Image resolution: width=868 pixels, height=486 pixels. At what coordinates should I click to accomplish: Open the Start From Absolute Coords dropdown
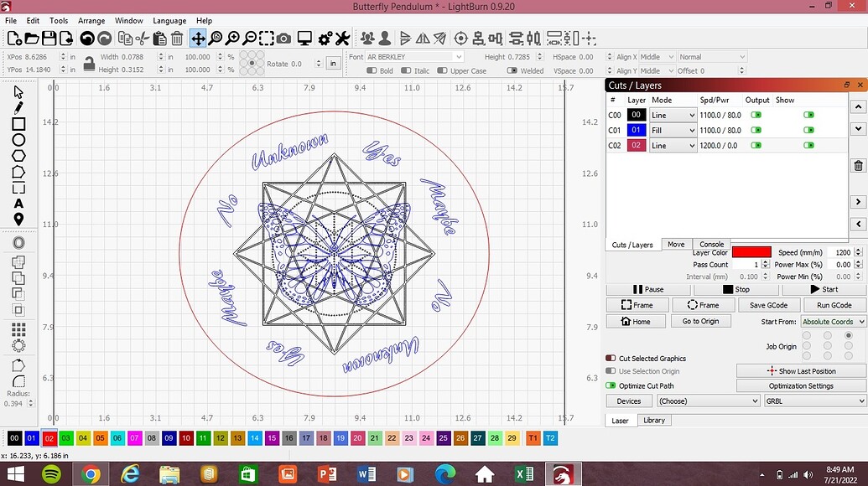pyautogui.click(x=833, y=321)
